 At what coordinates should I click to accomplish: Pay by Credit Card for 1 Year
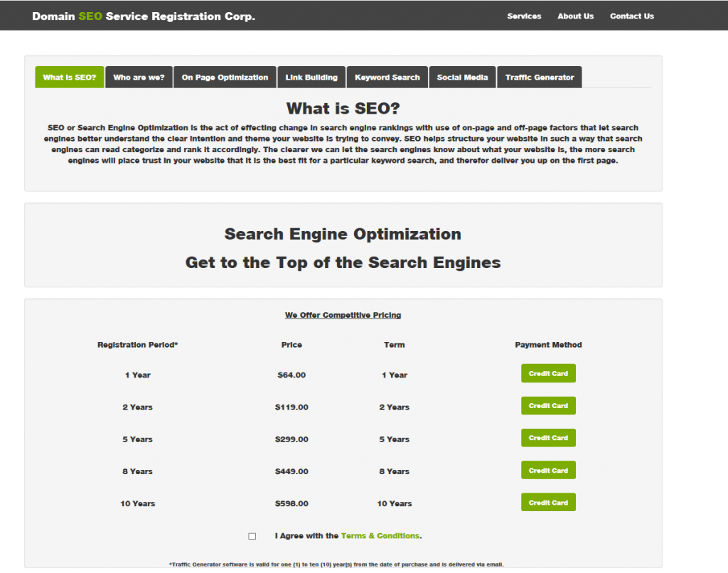(548, 373)
